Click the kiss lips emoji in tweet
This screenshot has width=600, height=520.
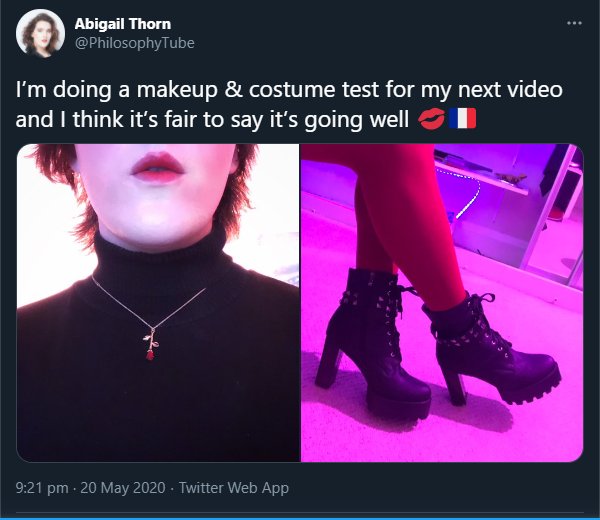point(431,119)
